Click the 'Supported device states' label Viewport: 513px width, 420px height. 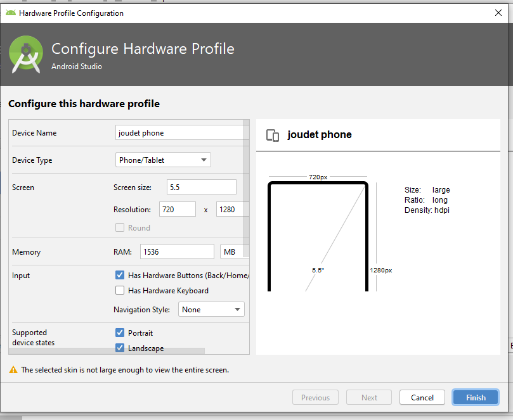pos(34,337)
